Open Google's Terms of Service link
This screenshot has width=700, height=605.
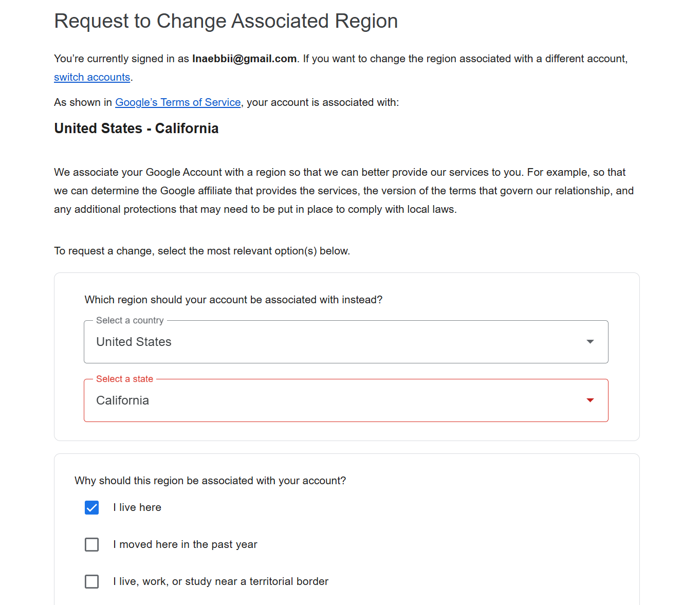(x=178, y=102)
